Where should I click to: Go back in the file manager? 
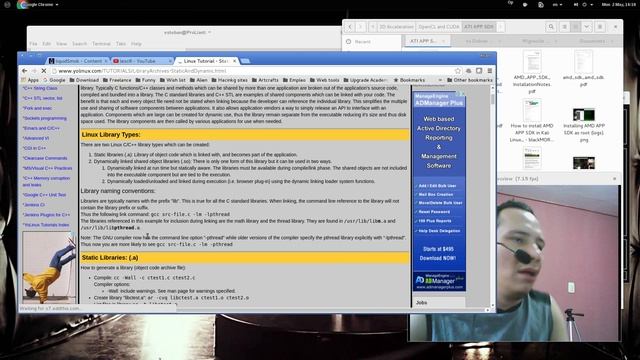click(x=350, y=27)
